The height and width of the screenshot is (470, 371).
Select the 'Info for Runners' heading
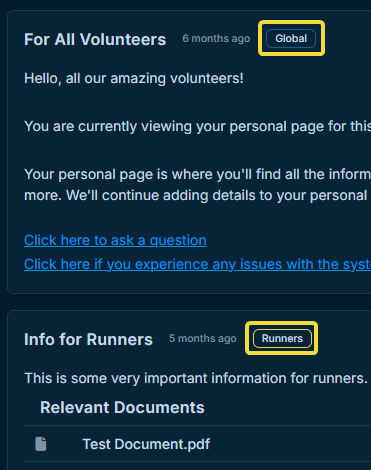tap(88, 339)
